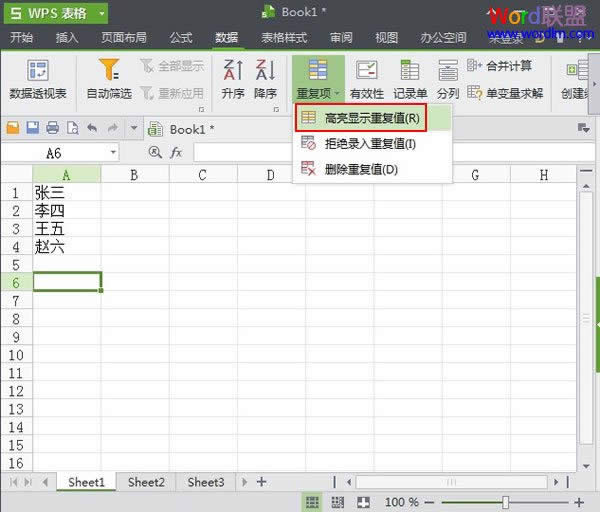This screenshot has height=512, width=600.
Task: Select cell containing 李四
Action: (x=67, y=210)
